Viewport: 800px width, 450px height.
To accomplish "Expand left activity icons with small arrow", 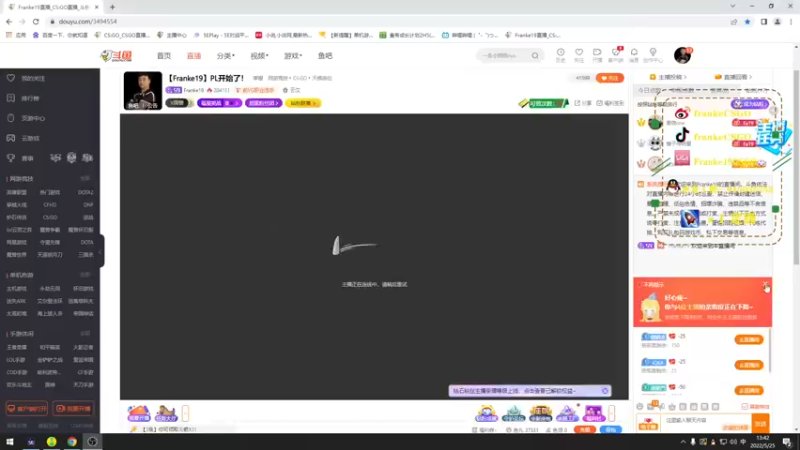I will point(185,413).
